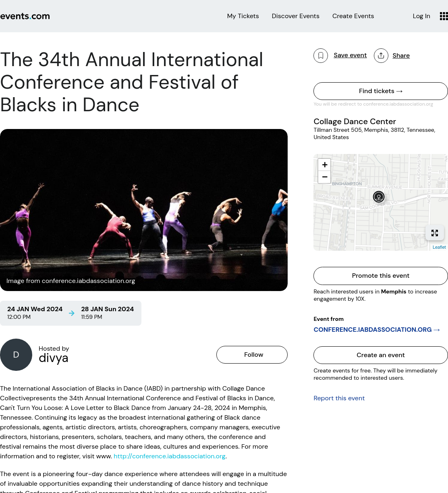This screenshot has height=493, width=448.
Task: Click the share upload icon
Action: click(381, 56)
